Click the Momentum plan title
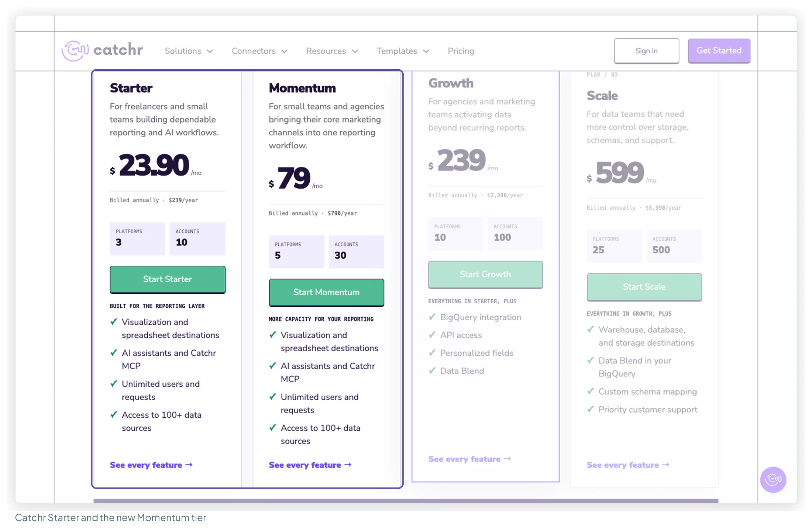812x531 pixels. pos(302,88)
